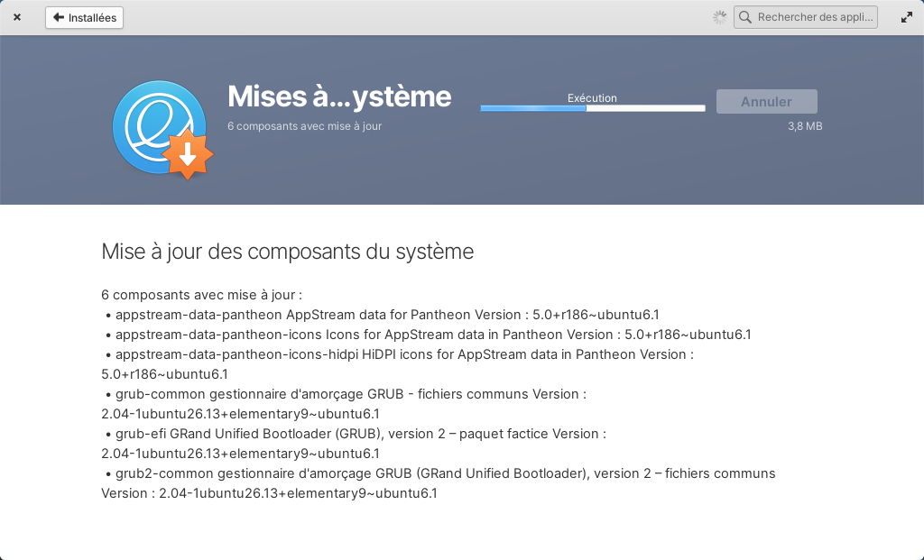Screen dimensions: 924x560
Task: Focus the Rechercher des applications field
Action: tap(806, 17)
